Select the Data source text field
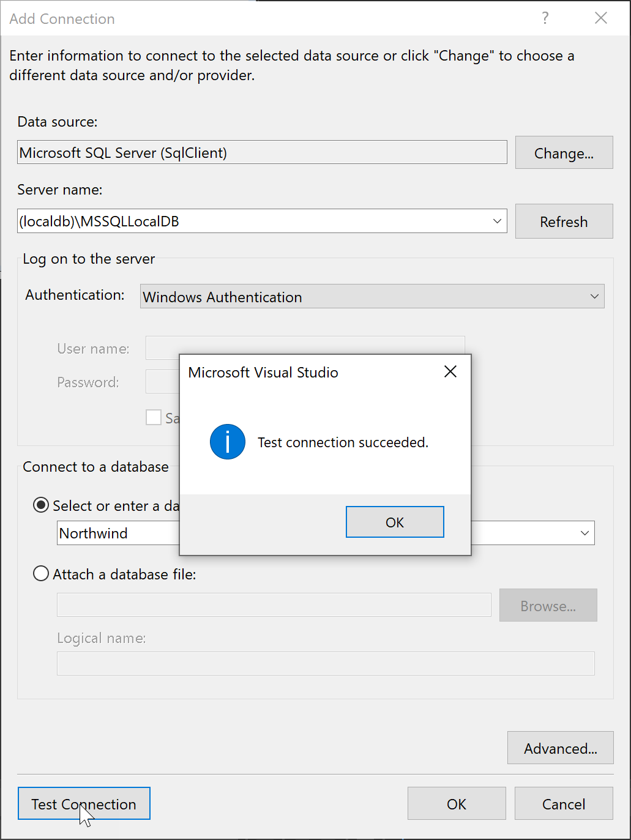The height and width of the screenshot is (840, 631). point(262,152)
